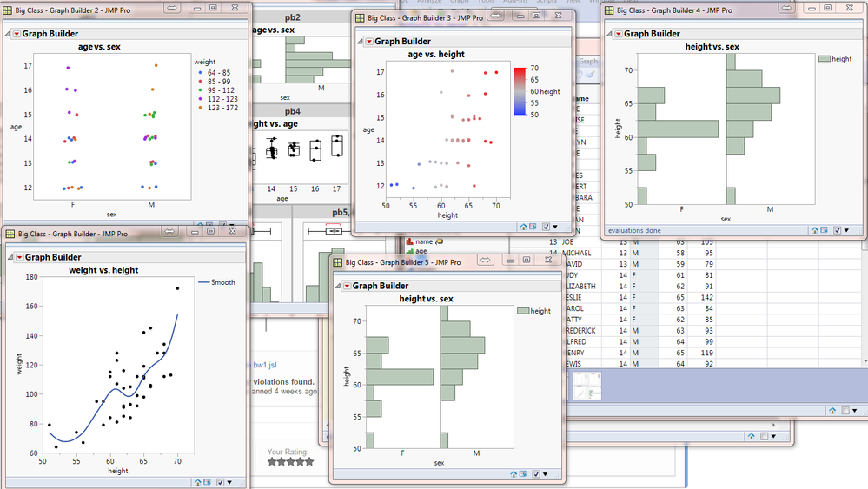
Task: Click blue 64 - 85 weight legend marker
Action: coord(201,72)
